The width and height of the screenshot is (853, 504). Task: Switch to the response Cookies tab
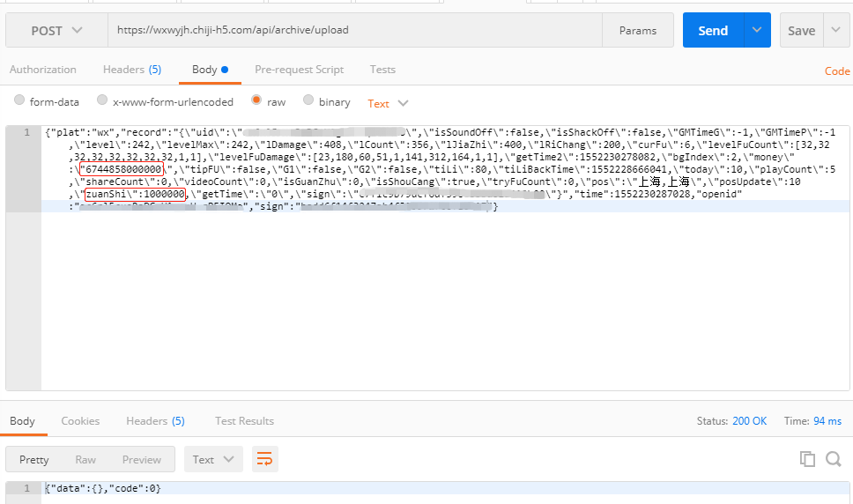click(80, 421)
